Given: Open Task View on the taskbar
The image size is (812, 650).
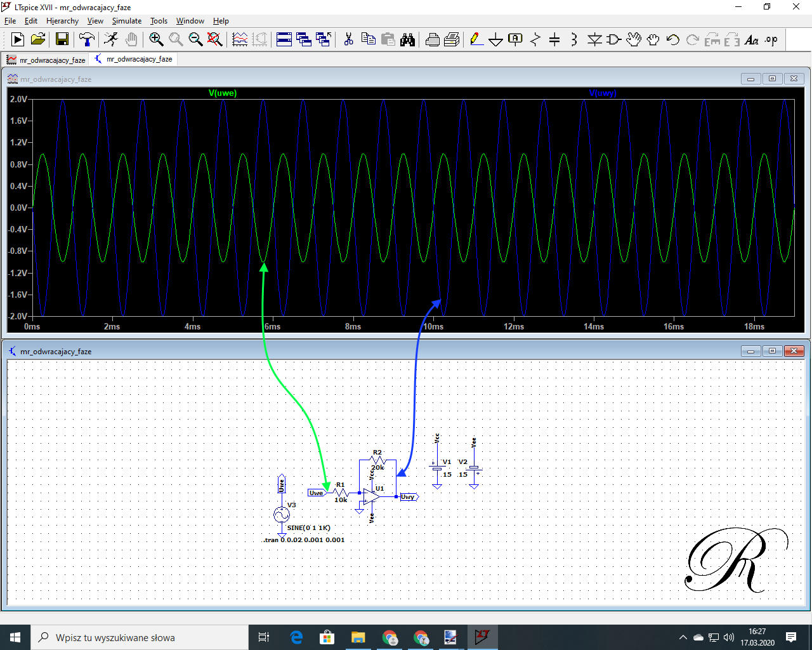Looking at the screenshot, I should click(264, 637).
